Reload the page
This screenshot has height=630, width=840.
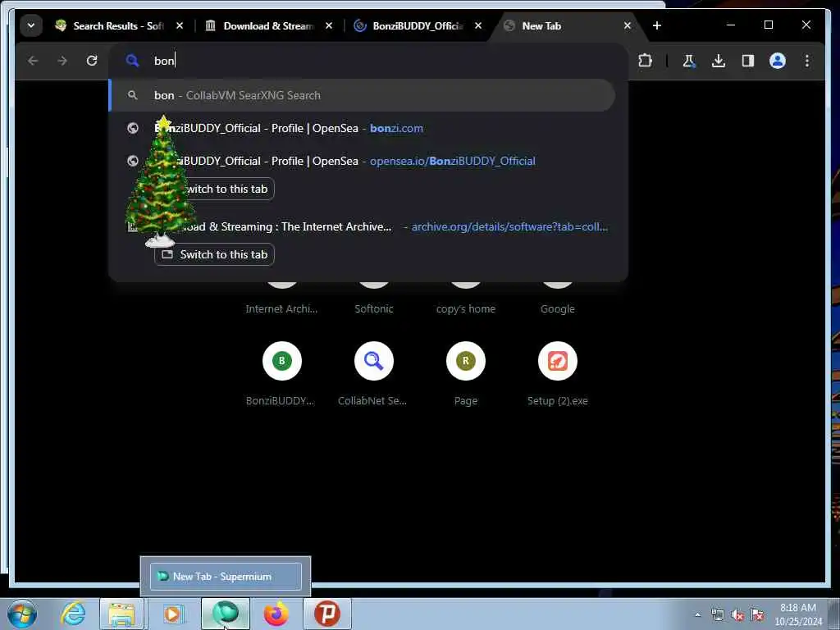pyautogui.click(x=92, y=61)
